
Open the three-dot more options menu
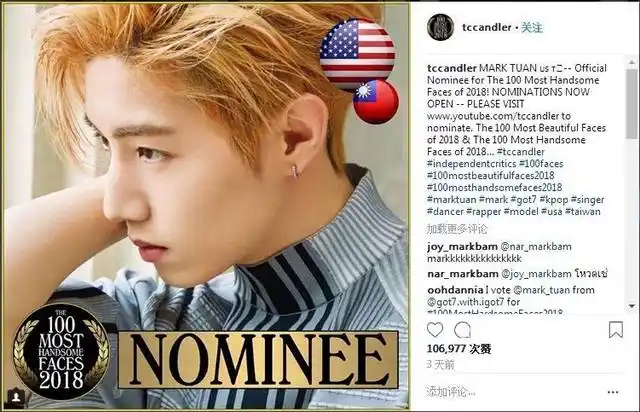pos(613,392)
